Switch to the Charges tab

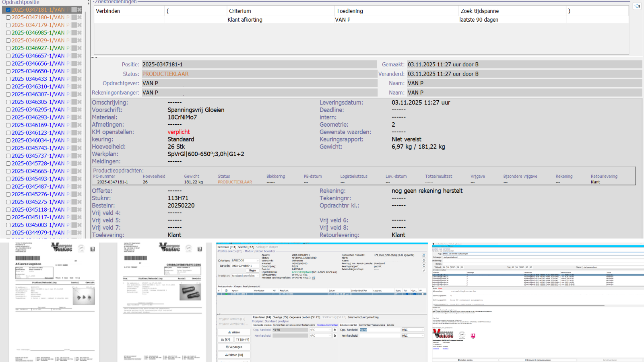(x=237, y=287)
